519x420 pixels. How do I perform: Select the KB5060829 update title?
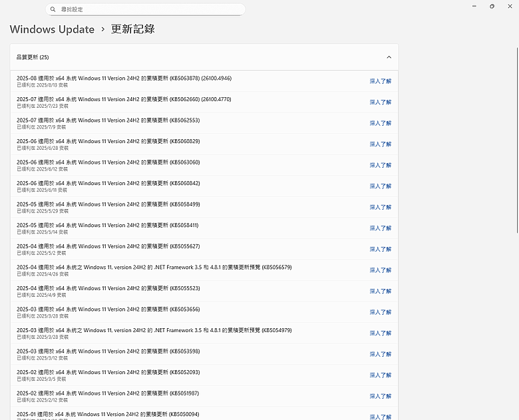pyautogui.click(x=108, y=141)
